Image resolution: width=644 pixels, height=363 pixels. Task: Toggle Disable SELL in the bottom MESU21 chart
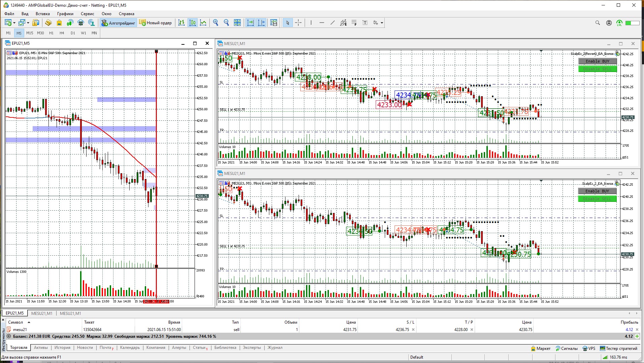coord(597,199)
